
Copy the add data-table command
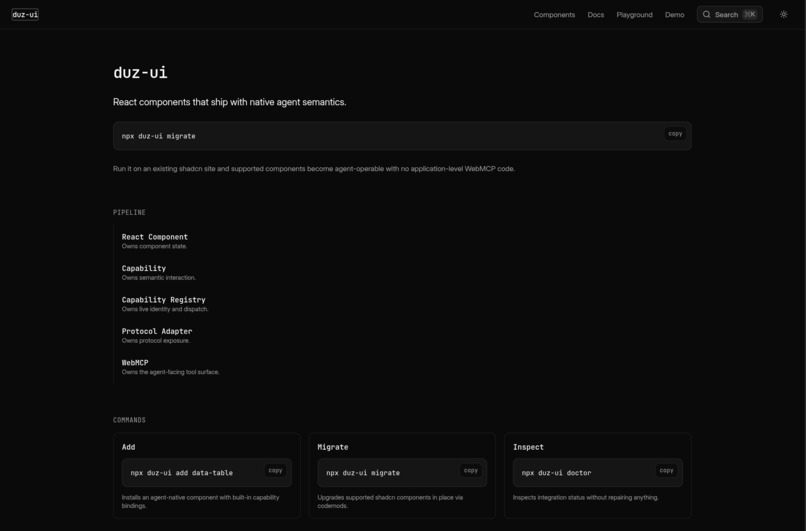(275, 470)
